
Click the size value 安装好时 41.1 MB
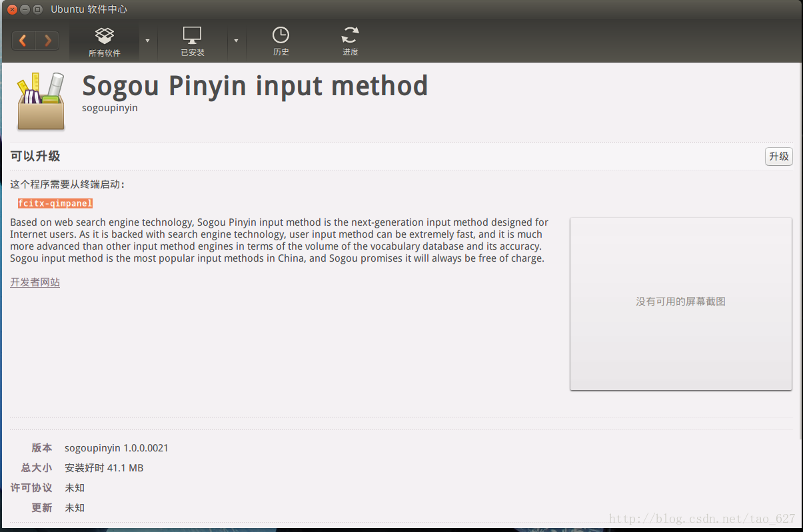pos(104,468)
